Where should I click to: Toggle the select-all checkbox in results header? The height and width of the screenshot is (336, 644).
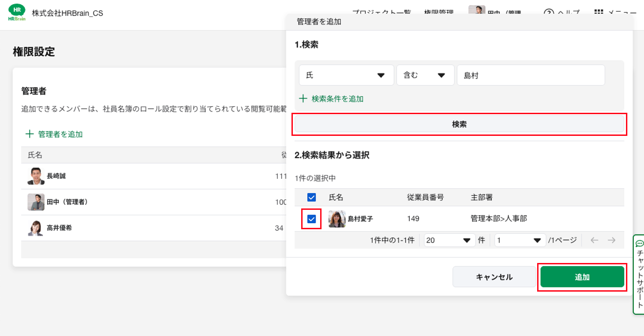coord(311,197)
